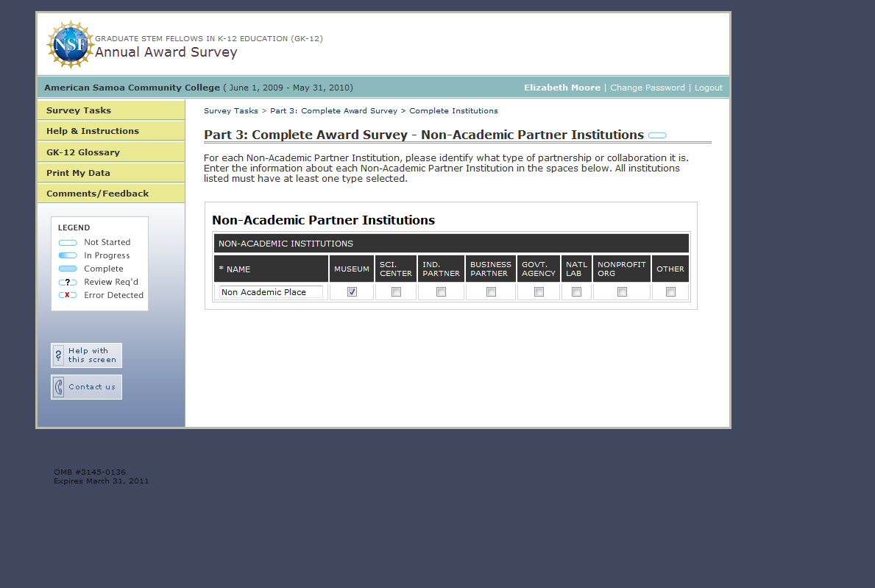Check the Nonprofit Org checkbox

coord(622,291)
